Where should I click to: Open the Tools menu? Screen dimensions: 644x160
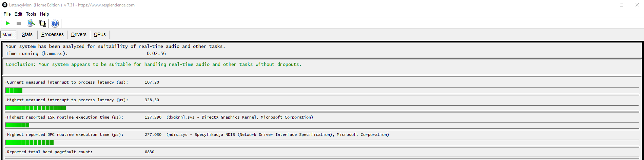tap(31, 14)
